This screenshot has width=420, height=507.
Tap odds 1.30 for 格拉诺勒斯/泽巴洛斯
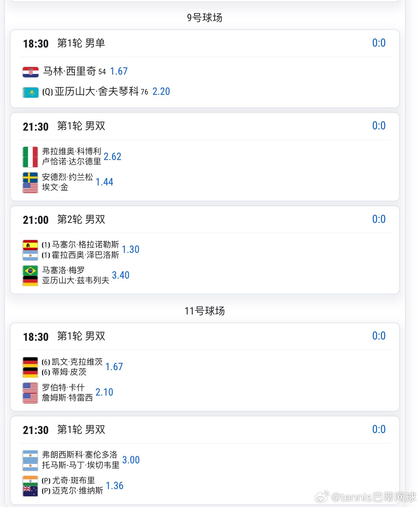click(x=131, y=250)
